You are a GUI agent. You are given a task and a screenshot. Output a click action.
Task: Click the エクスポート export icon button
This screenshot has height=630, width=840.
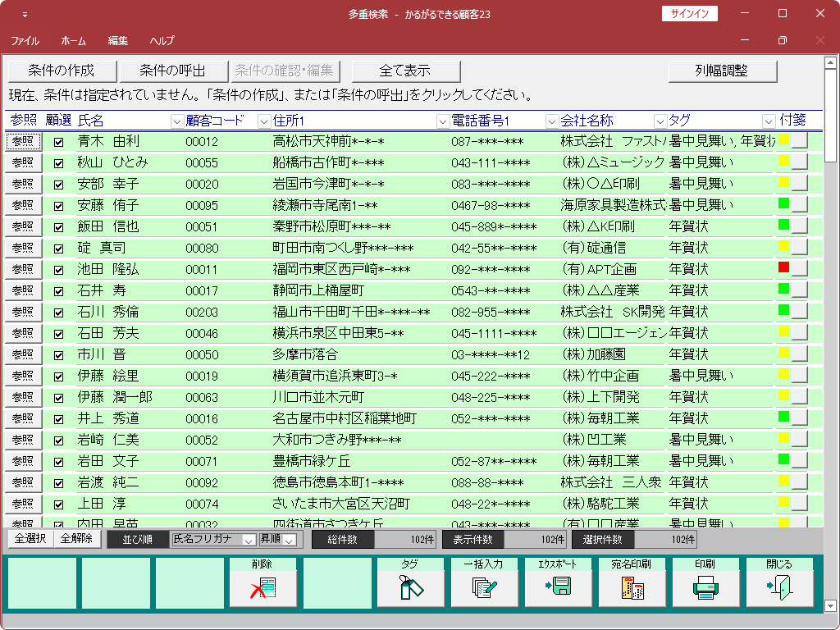click(x=558, y=582)
